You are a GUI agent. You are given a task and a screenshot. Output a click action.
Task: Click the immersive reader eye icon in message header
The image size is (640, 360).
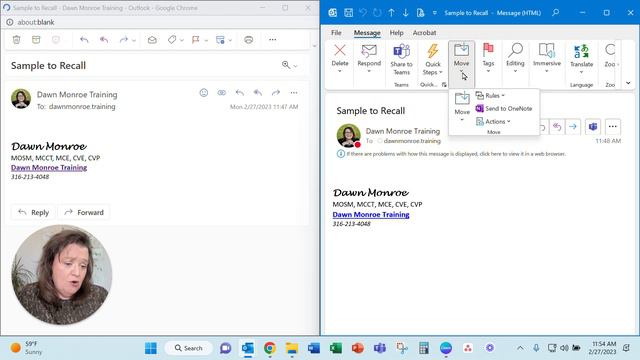point(222,93)
